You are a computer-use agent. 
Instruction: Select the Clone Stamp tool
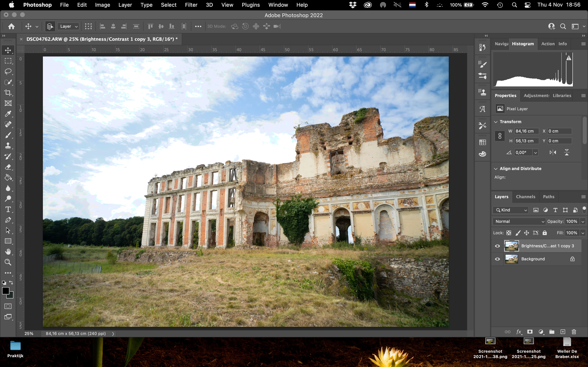tap(8, 146)
